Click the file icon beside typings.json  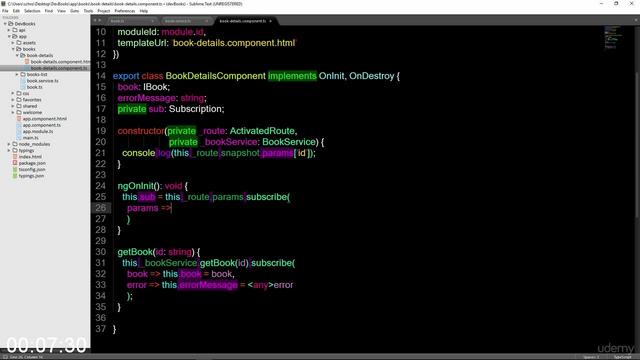[15, 176]
